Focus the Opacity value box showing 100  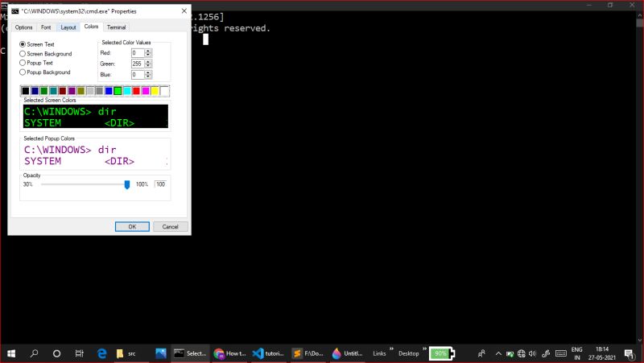pyautogui.click(x=160, y=184)
